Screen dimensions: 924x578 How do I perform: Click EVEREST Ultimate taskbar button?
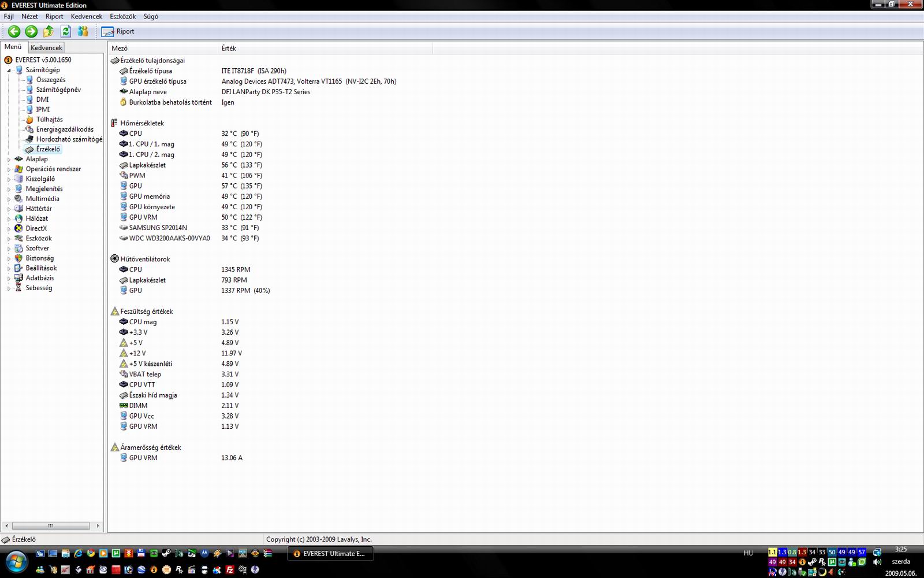331,554
